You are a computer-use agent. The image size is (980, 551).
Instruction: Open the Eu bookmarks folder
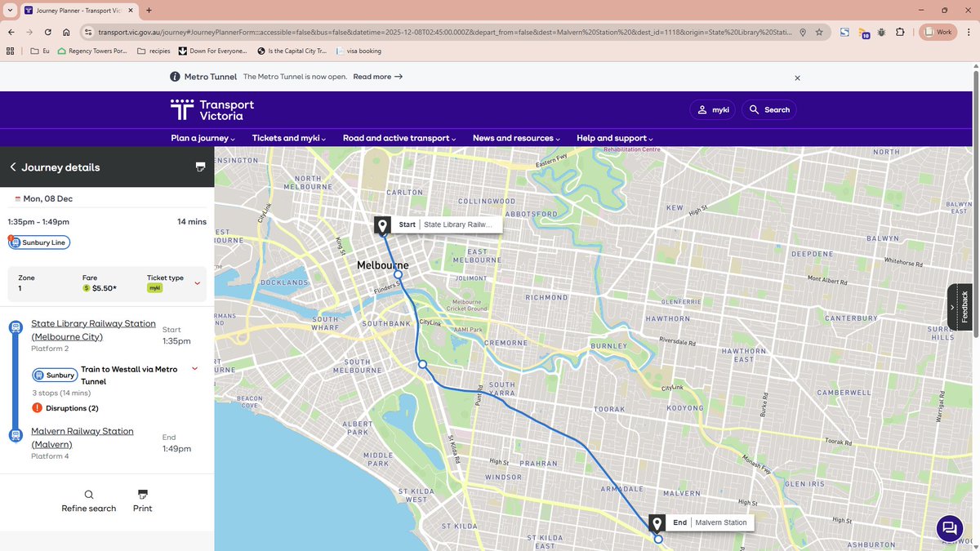40,51
